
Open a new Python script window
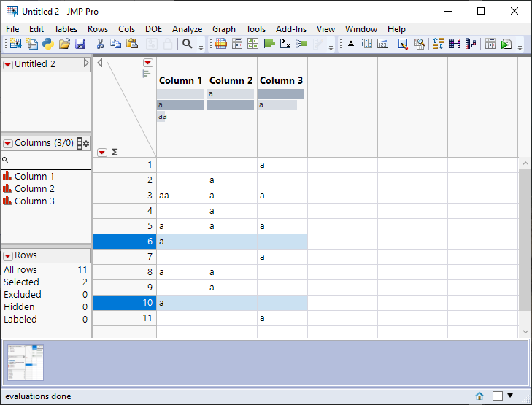pos(48,44)
